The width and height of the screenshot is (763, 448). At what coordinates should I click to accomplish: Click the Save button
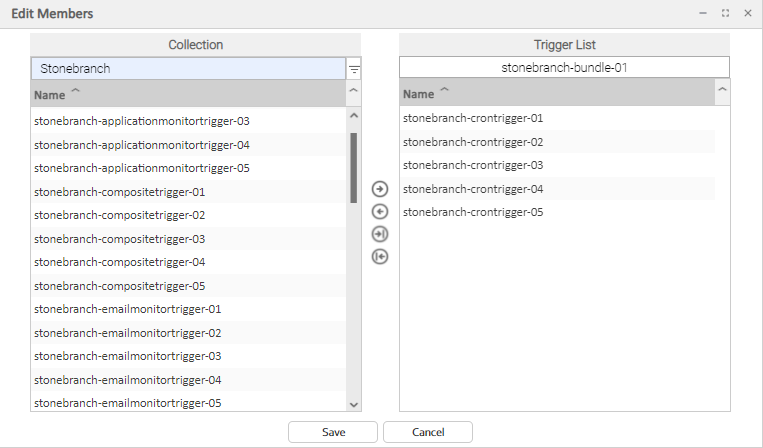click(333, 432)
